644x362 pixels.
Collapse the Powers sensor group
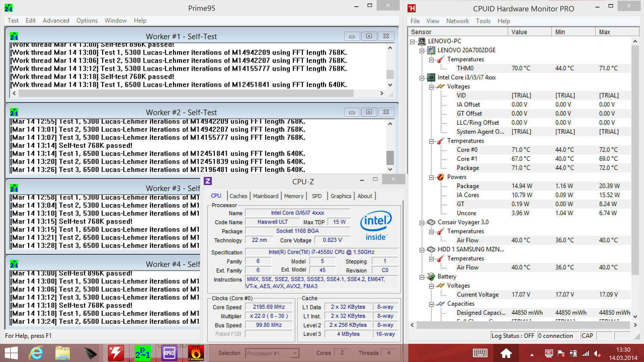431,177
